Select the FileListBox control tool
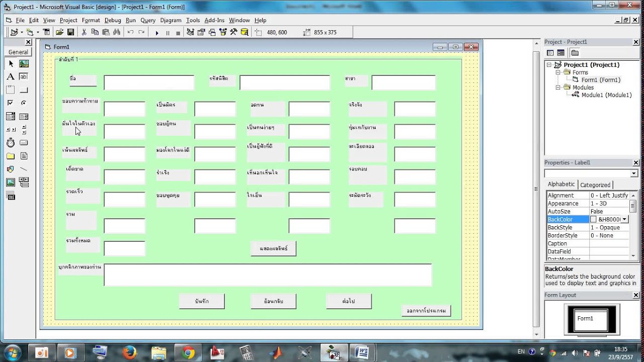This screenshot has height=362, width=644. (x=24, y=156)
